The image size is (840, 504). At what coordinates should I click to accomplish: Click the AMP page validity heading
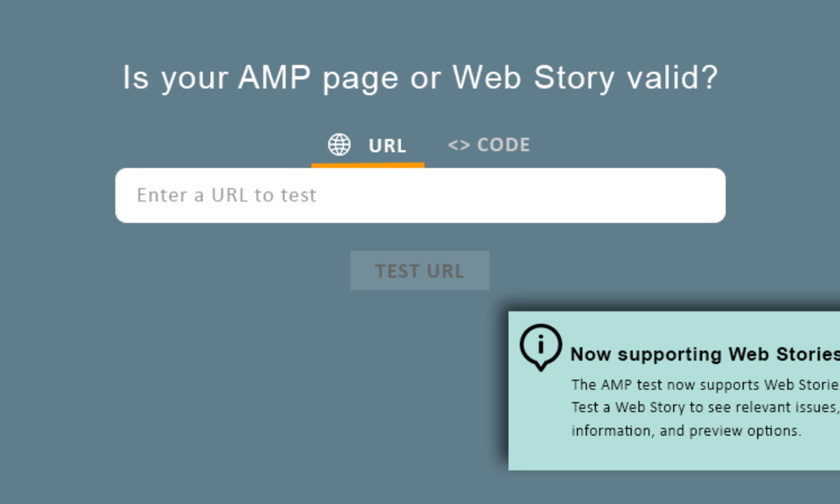coord(420,78)
